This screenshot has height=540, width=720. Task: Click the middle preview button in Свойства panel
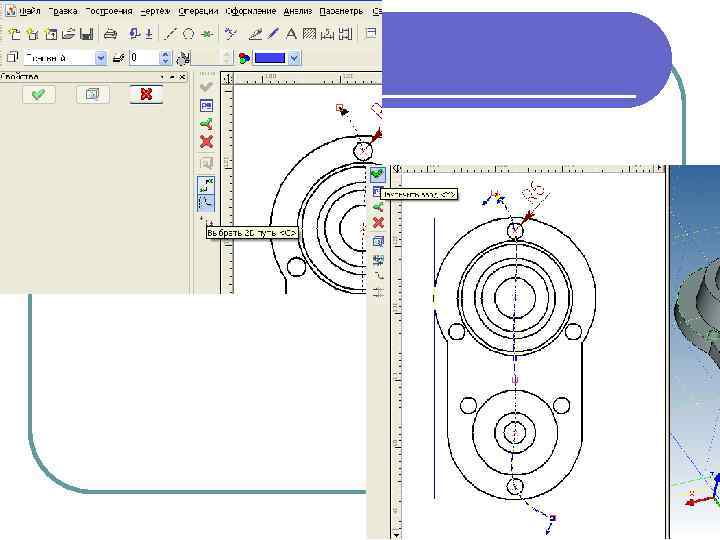(93, 95)
